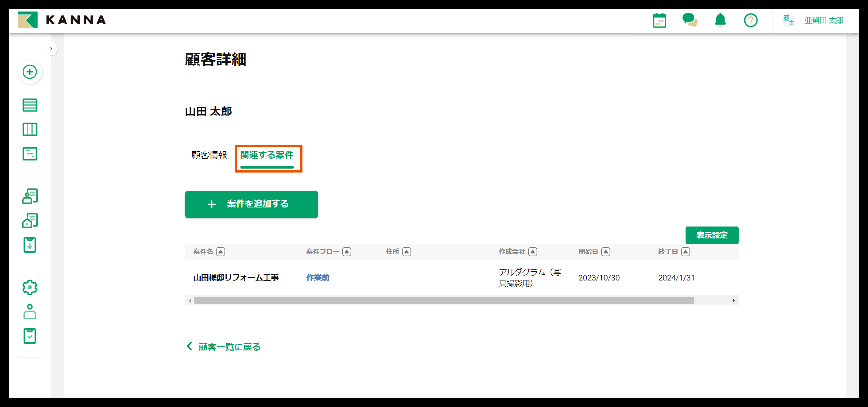
Task: Open the help question mark icon
Action: click(x=750, y=21)
